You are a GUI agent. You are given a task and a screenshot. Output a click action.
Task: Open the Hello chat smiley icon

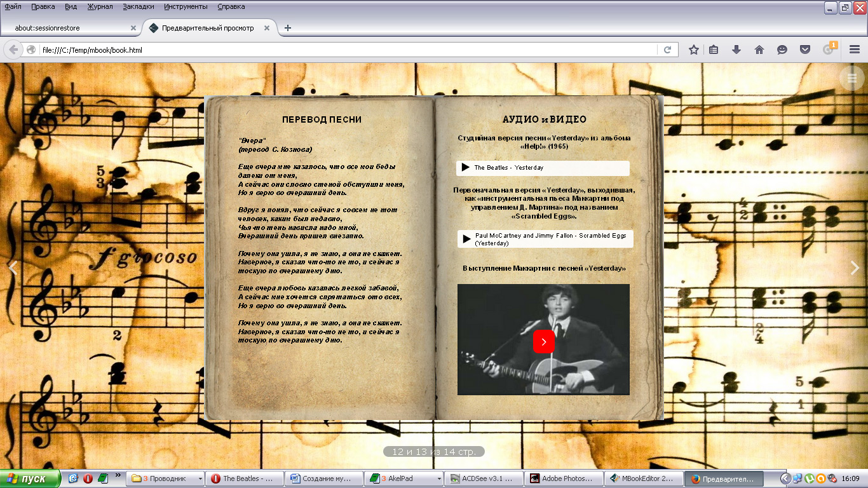782,50
